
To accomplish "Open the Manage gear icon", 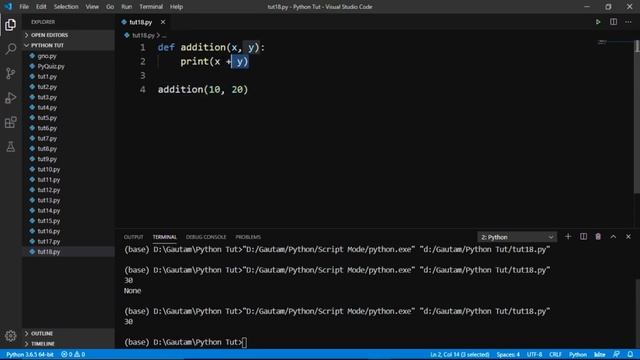I will pos(11,336).
